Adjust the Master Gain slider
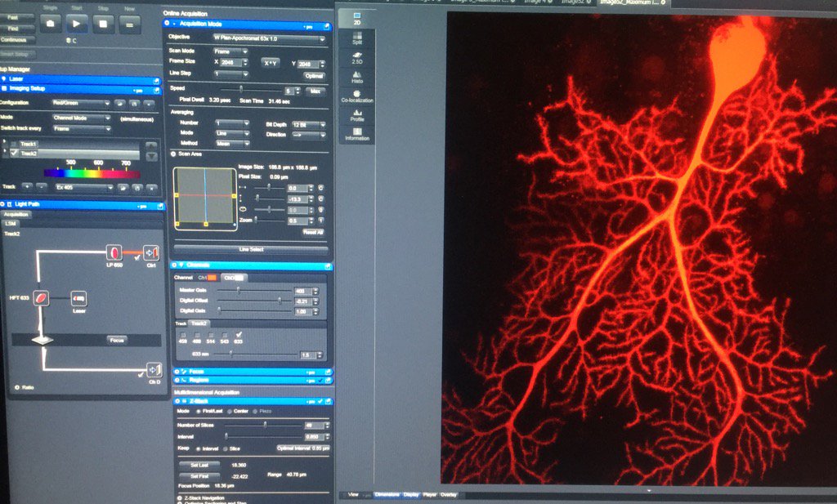 click(238, 291)
